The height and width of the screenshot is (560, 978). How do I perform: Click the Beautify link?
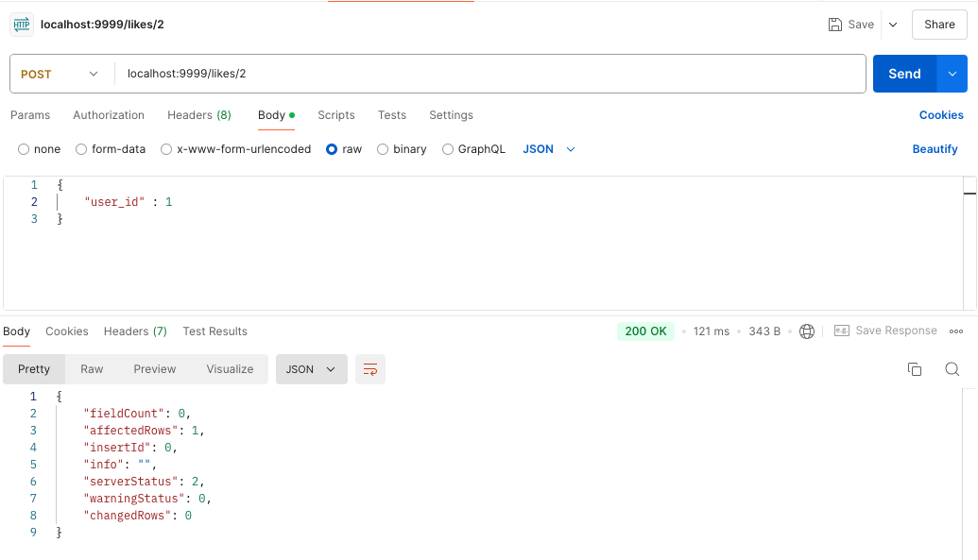(935, 149)
